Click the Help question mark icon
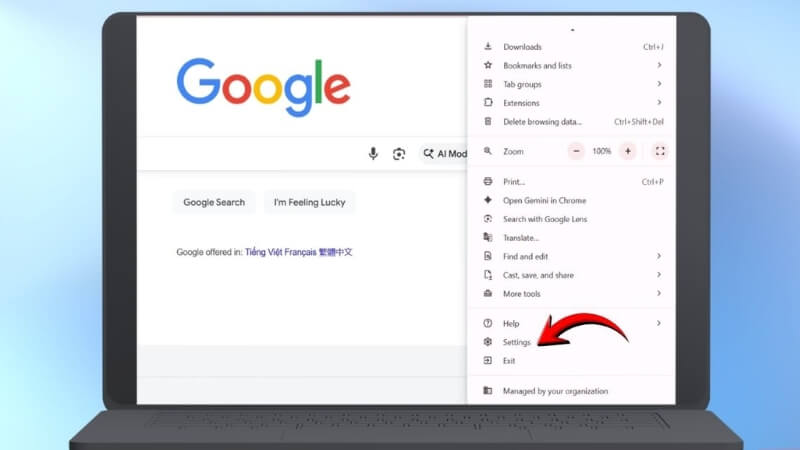The image size is (800, 450). (x=488, y=323)
